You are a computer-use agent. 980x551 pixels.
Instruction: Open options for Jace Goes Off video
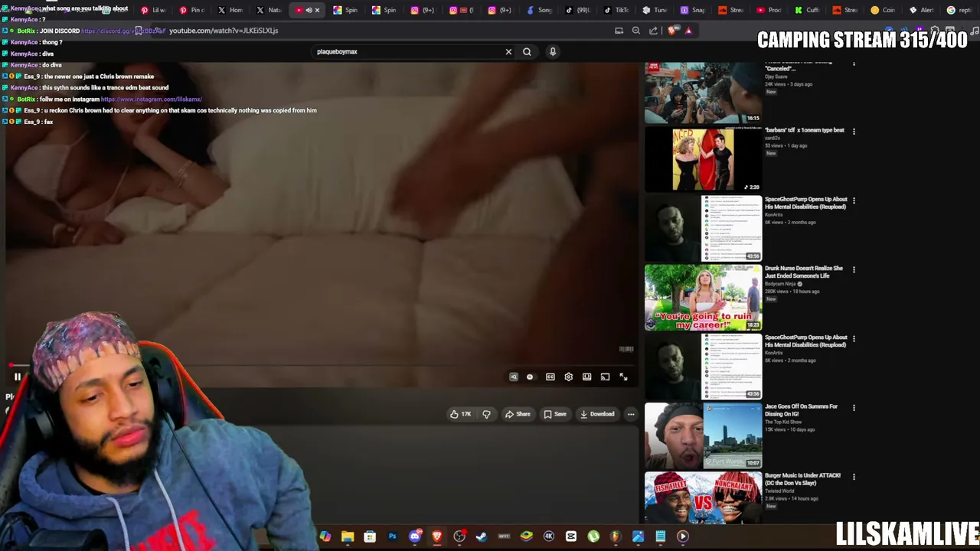[854, 408]
